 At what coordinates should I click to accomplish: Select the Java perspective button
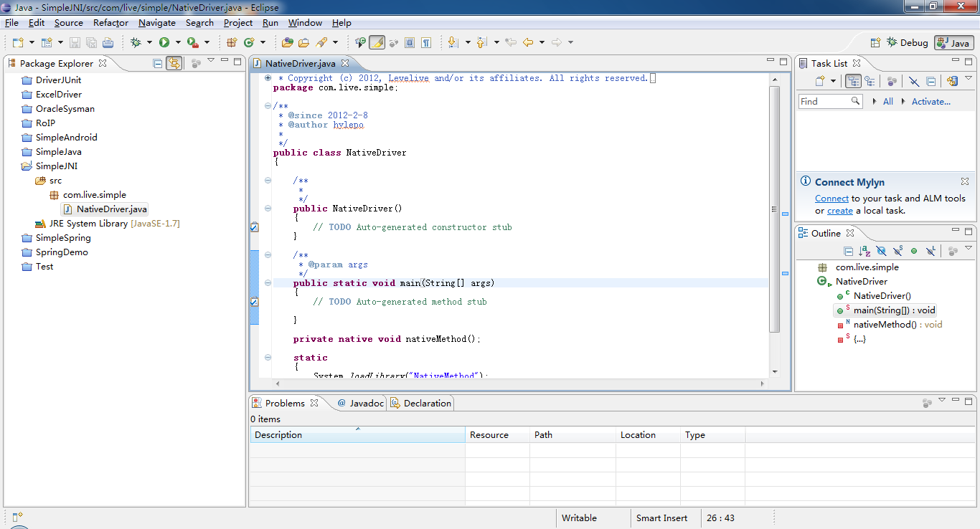954,43
